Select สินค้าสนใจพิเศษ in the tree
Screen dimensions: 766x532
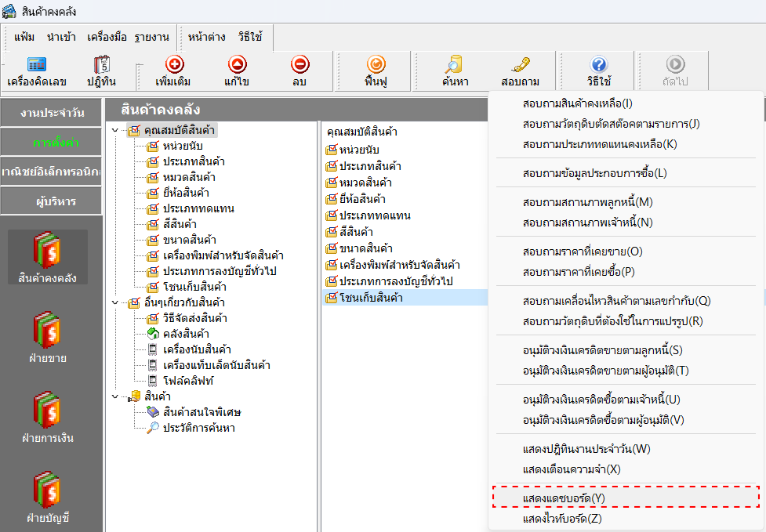[x=202, y=412]
